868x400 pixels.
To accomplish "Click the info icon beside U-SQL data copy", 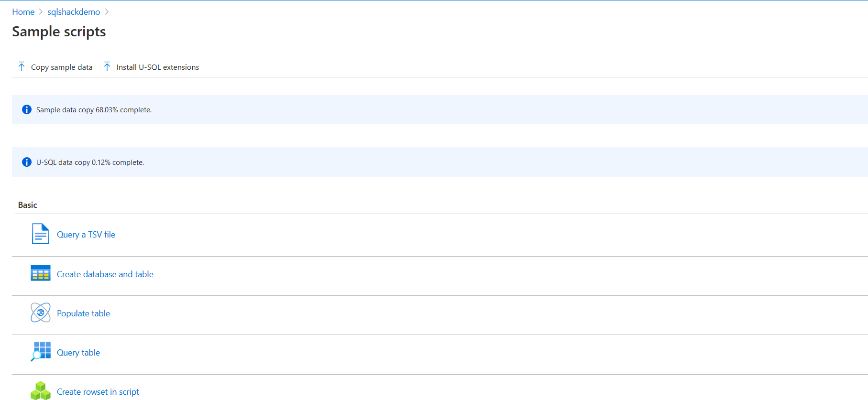I will (27, 162).
